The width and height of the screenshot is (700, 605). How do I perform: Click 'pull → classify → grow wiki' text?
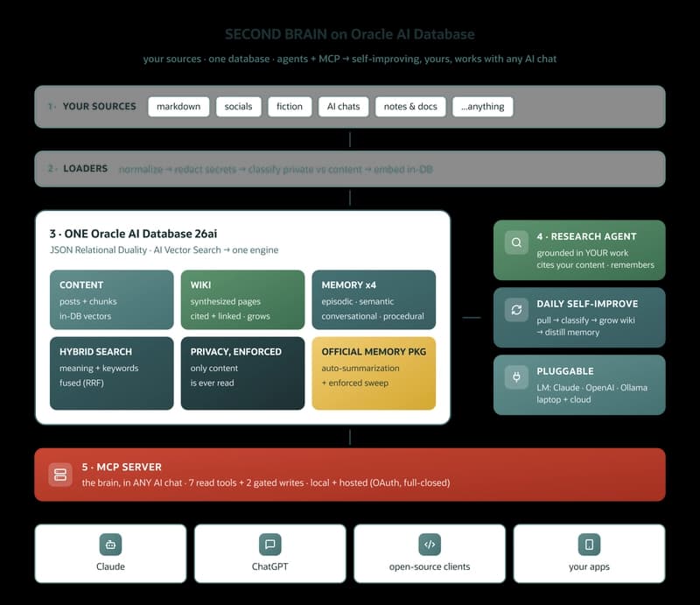tap(585, 320)
